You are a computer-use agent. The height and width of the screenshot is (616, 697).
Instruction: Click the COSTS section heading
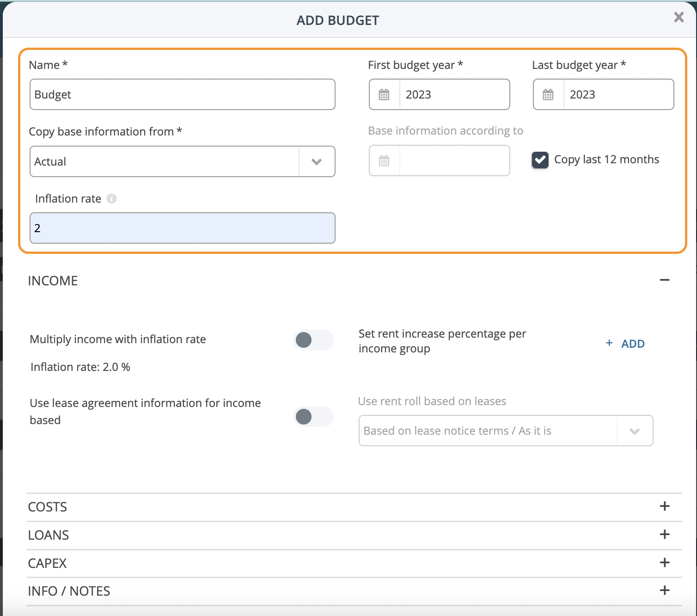coord(48,507)
